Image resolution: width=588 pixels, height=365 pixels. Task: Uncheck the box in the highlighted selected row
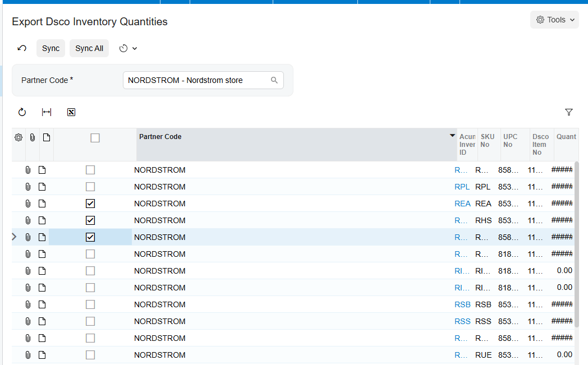(x=90, y=237)
